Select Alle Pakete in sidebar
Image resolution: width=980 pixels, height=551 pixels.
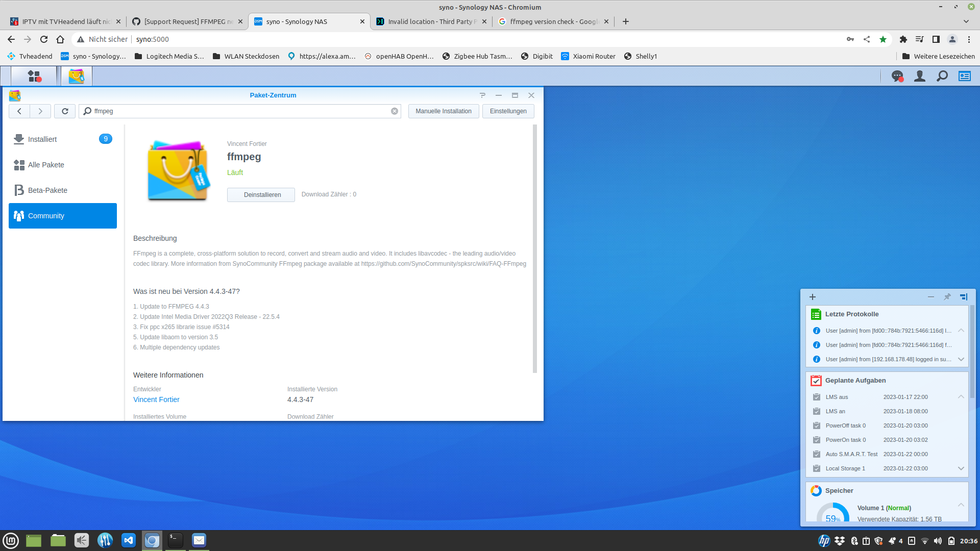point(63,165)
